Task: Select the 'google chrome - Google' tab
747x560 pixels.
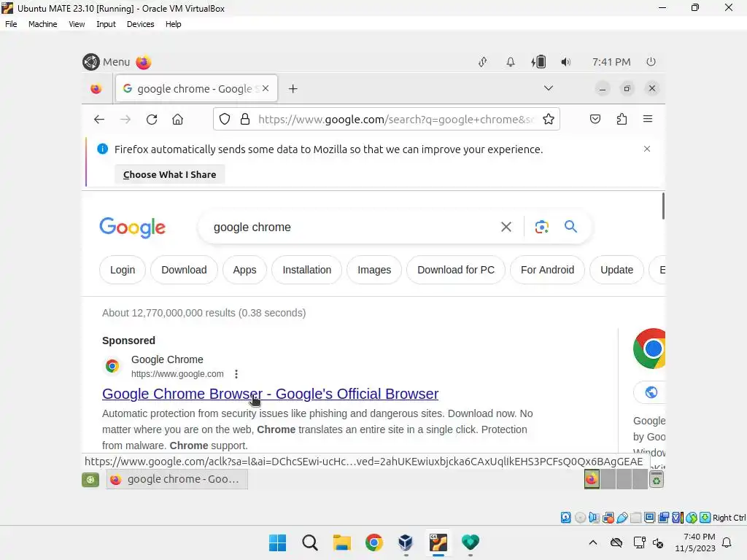Action: point(196,88)
